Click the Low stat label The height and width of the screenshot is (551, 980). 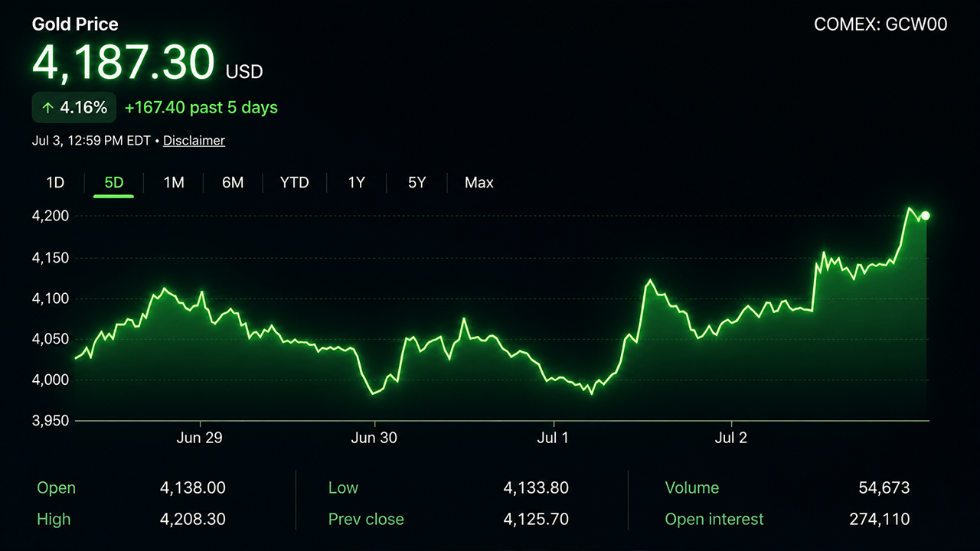pos(343,488)
